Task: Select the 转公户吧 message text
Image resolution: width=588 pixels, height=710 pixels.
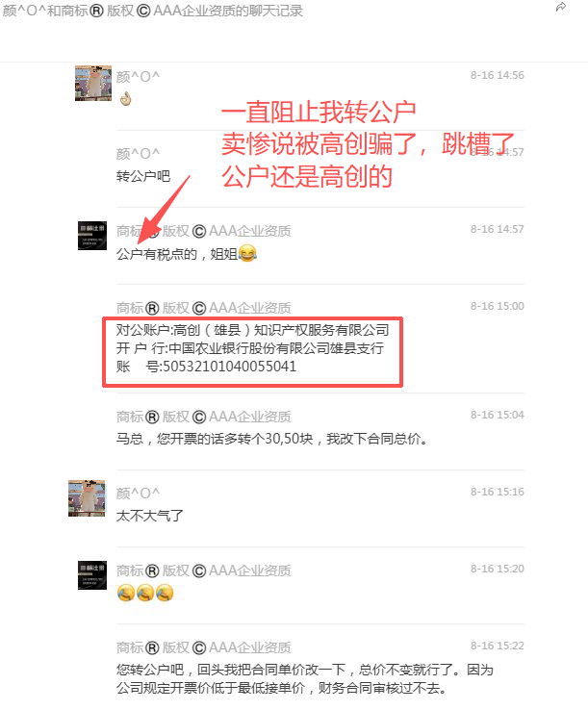Action: pyautogui.click(x=143, y=176)
